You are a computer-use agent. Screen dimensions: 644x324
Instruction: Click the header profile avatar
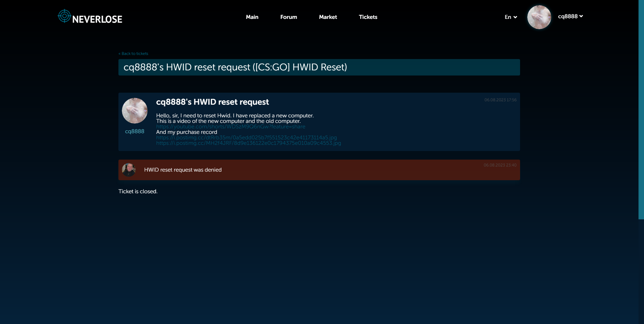click(x=539, y=17)
